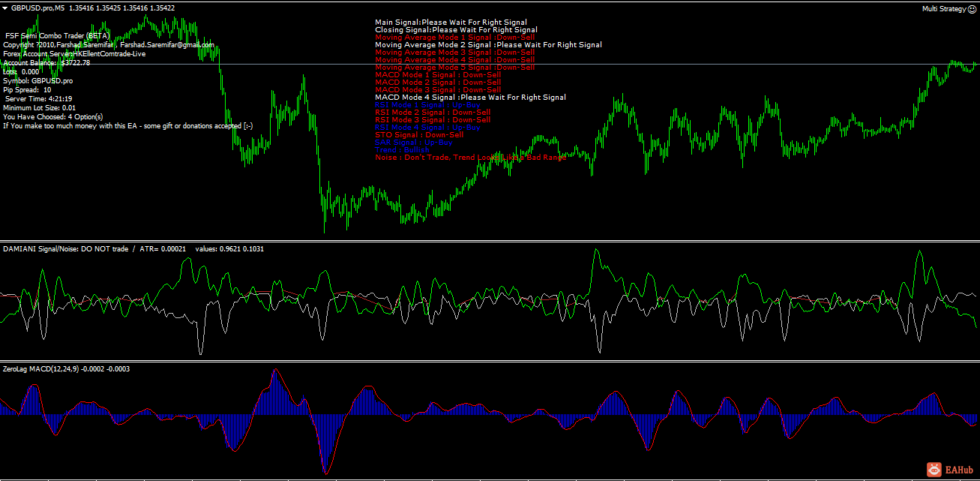Viewport: 980px width, 481px height.
Task: Click RSI Mode 4 Signal Up-Buy line
Action: [x=427, y=128]
